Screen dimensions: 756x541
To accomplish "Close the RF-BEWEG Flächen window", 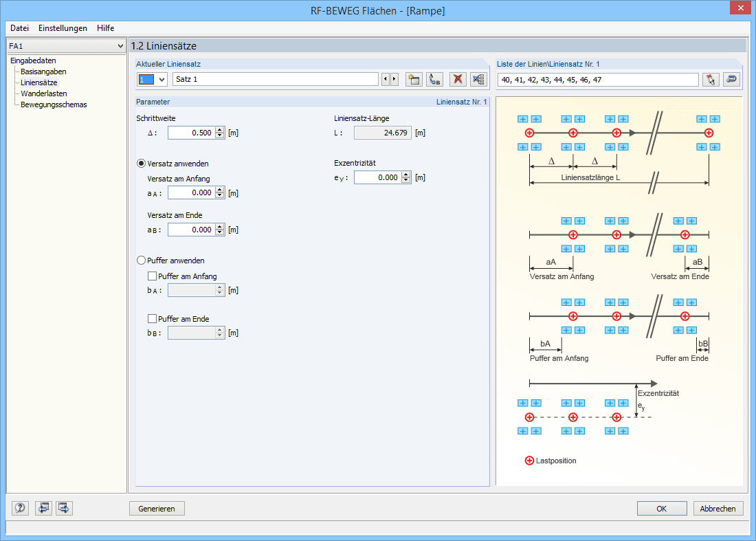I will 741,8.
